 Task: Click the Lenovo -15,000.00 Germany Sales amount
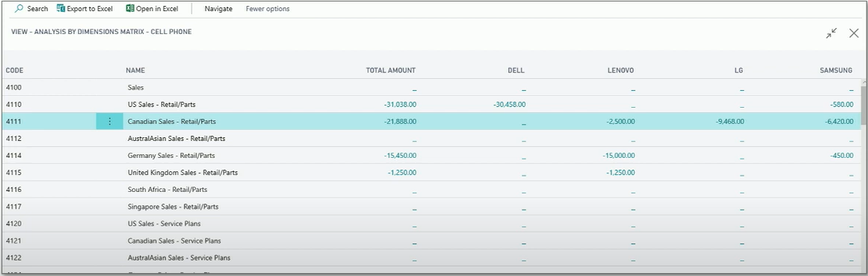click(617, 156)
